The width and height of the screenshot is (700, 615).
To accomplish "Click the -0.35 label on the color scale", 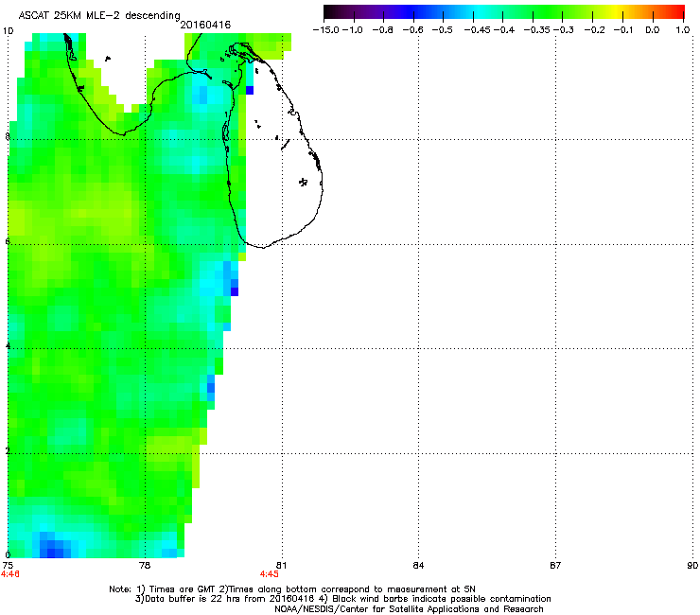I will coord(537,30).
